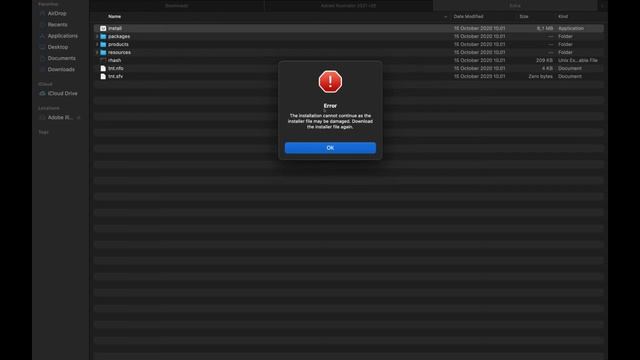
Task: Click the Desktop sidebar icon
Action: tap(42, 47)
